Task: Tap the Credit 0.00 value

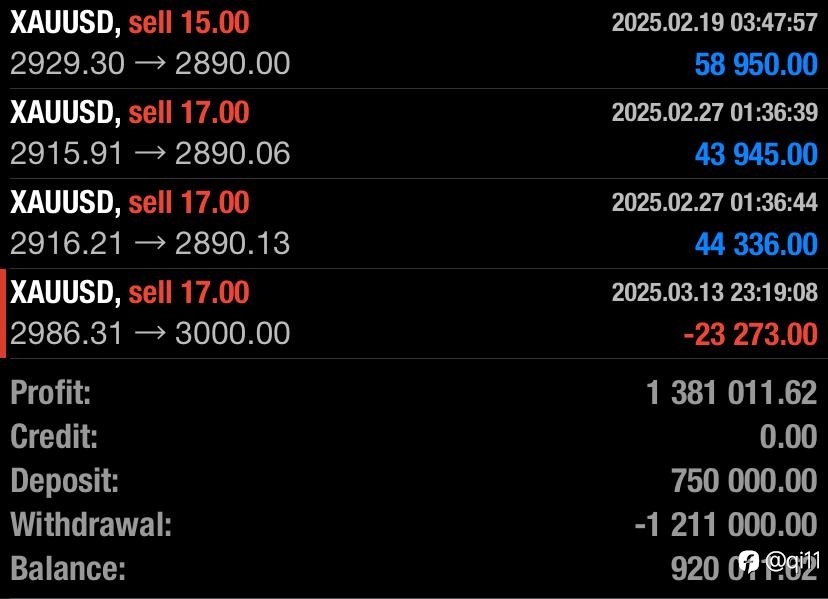Action: point(789,437)
